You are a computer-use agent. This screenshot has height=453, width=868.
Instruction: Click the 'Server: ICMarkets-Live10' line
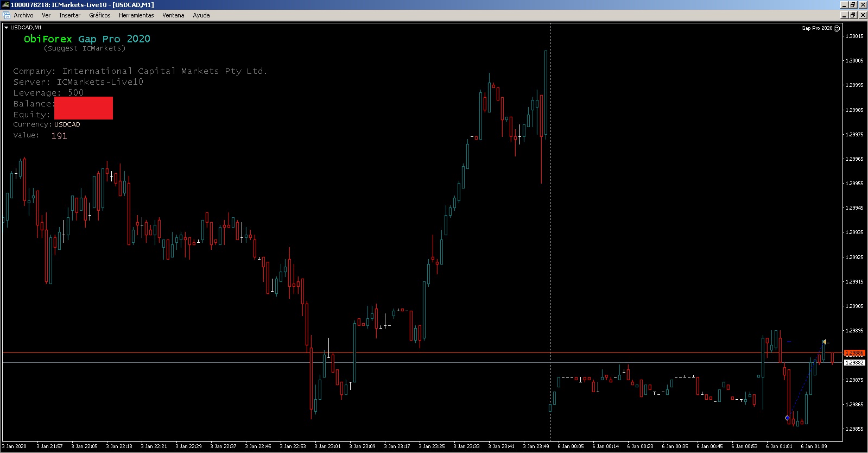click(78, 82)
